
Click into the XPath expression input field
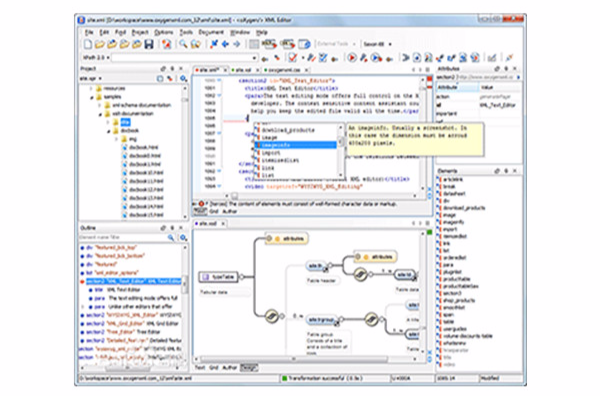point(184,58)
